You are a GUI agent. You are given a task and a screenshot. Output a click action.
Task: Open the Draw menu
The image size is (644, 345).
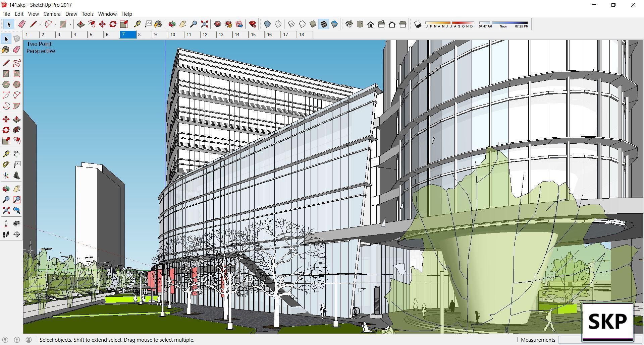tap(71, 14)
